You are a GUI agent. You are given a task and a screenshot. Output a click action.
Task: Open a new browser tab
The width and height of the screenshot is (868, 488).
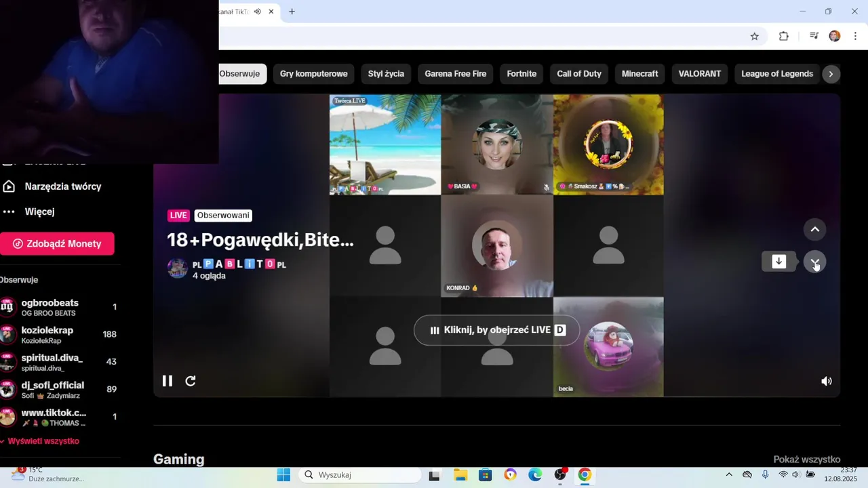292,12
